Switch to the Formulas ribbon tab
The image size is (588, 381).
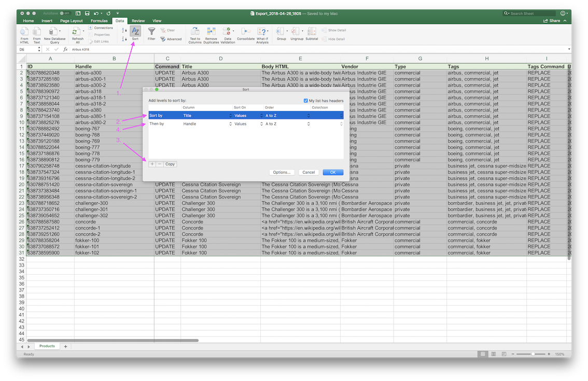99,21
